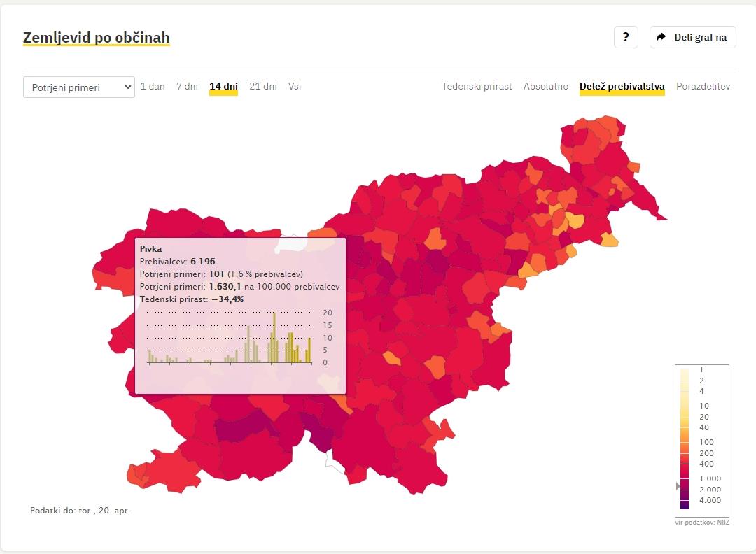The height and width of the screenshot is (554, 756).
Task: Switch to Tedenski prirast view
Action: pos(477,86)
